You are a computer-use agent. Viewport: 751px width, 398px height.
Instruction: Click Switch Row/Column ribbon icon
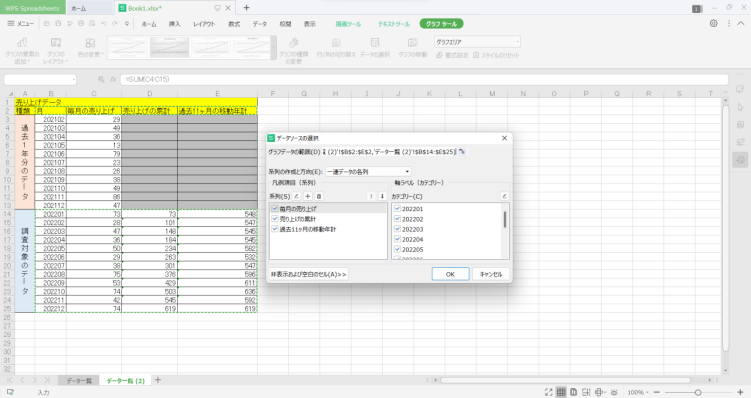[x=336, y=48]
